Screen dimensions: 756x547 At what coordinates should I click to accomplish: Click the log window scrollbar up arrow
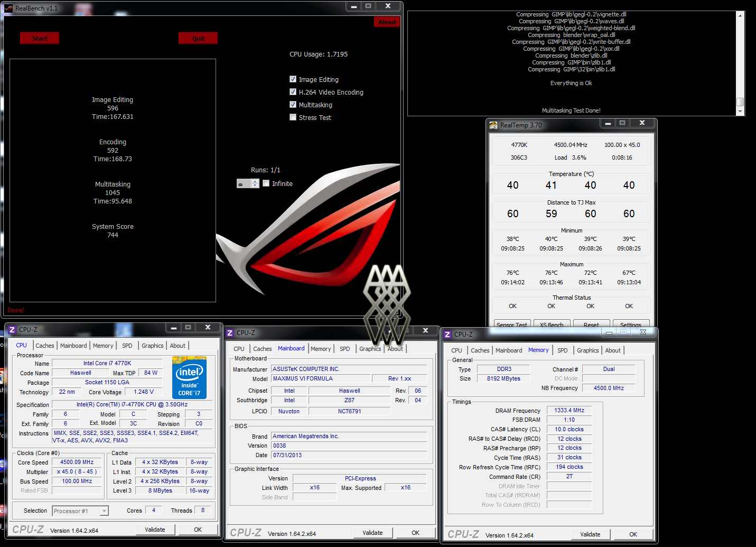coord(740,16)
